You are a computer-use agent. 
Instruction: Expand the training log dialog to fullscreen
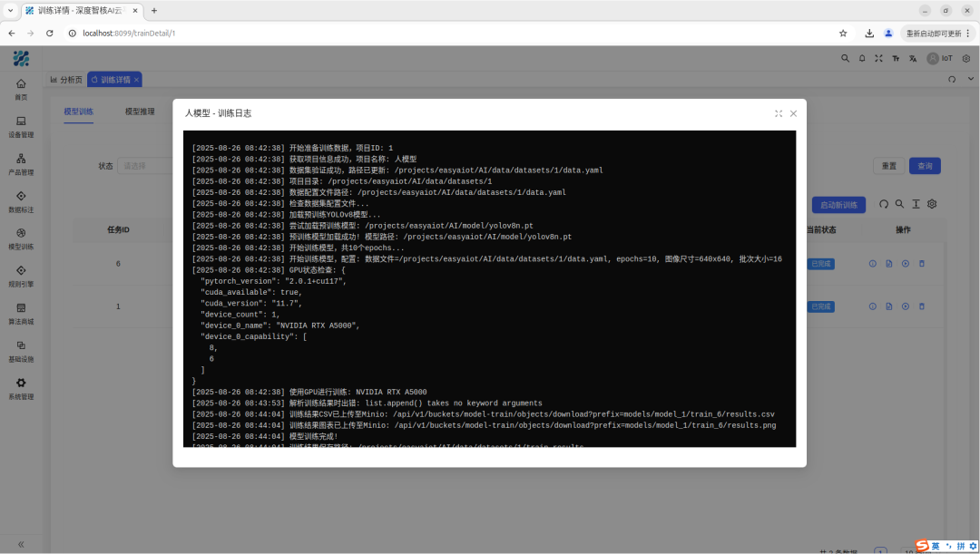(x=778, y=113)
